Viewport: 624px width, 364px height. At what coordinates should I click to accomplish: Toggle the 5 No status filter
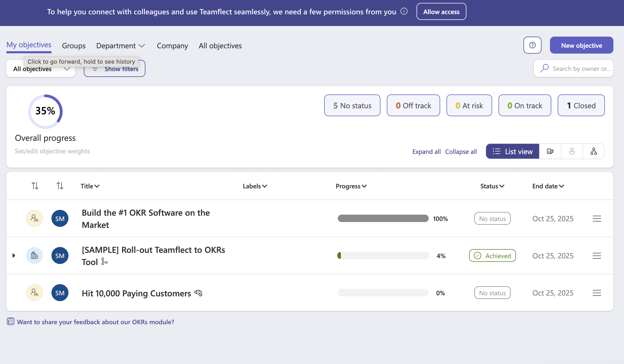click(352, 105)
